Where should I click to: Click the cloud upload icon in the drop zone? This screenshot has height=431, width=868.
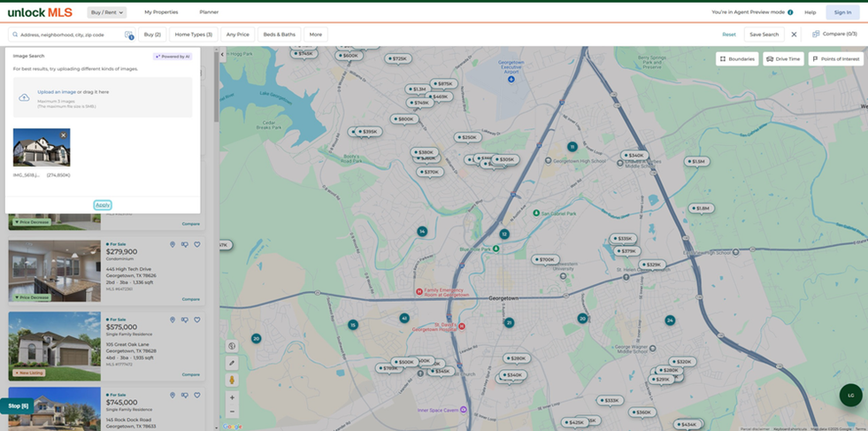coord(25,97)
